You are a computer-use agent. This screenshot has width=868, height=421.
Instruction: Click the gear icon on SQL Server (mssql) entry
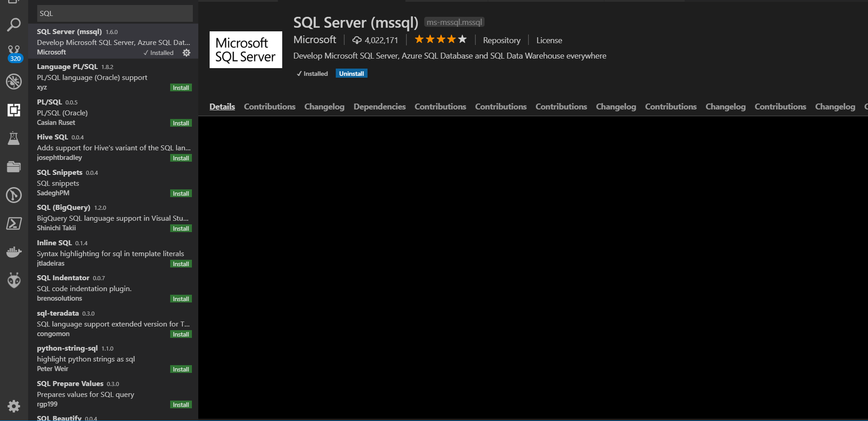186,53
